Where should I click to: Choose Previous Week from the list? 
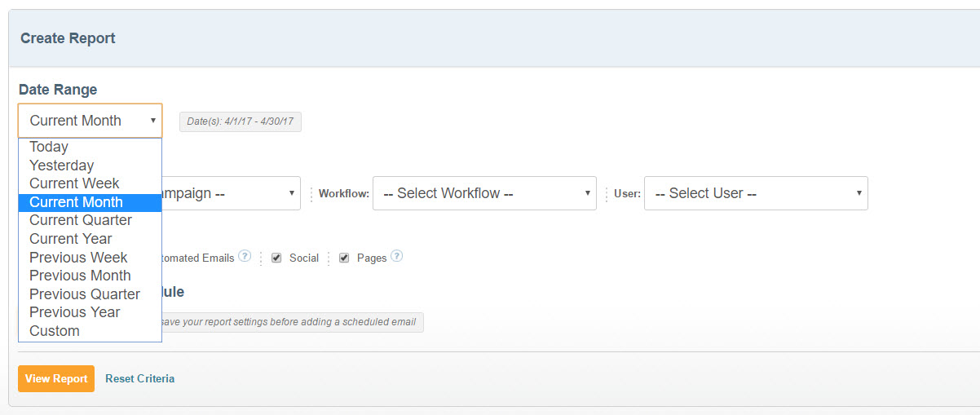[x=90, y=258]
